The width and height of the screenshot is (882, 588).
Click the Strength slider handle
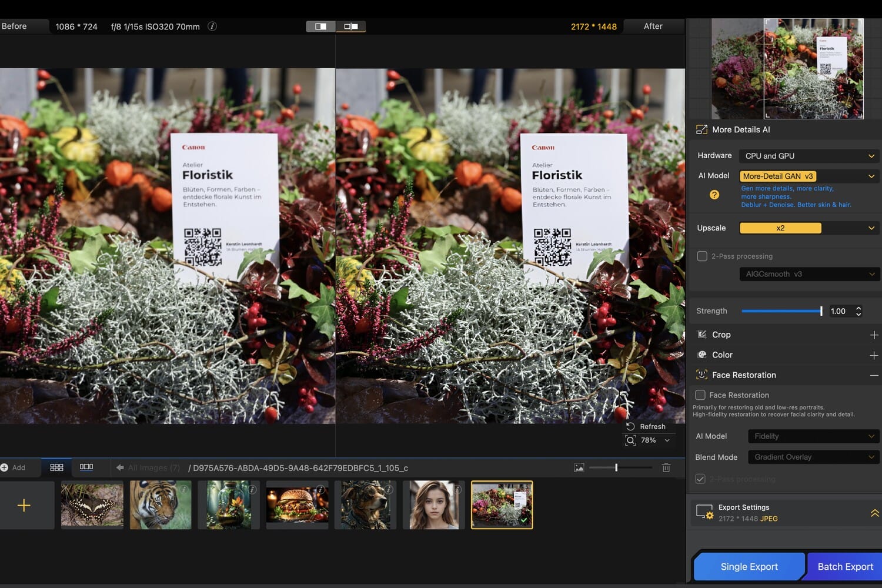(x=821, y=311)
